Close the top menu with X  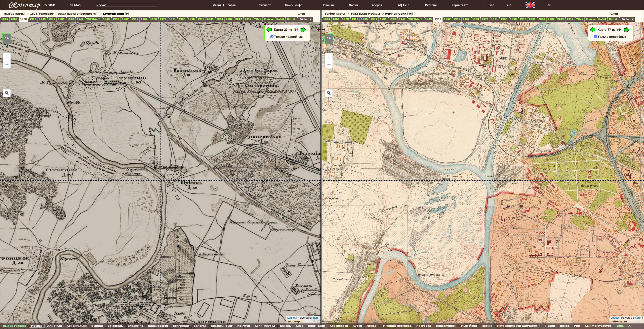pos(549,5)
